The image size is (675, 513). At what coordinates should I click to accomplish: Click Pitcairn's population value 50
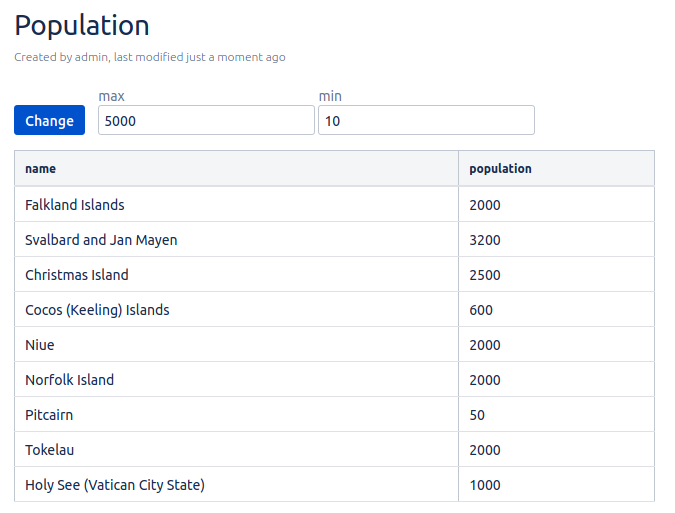[478, 415]
